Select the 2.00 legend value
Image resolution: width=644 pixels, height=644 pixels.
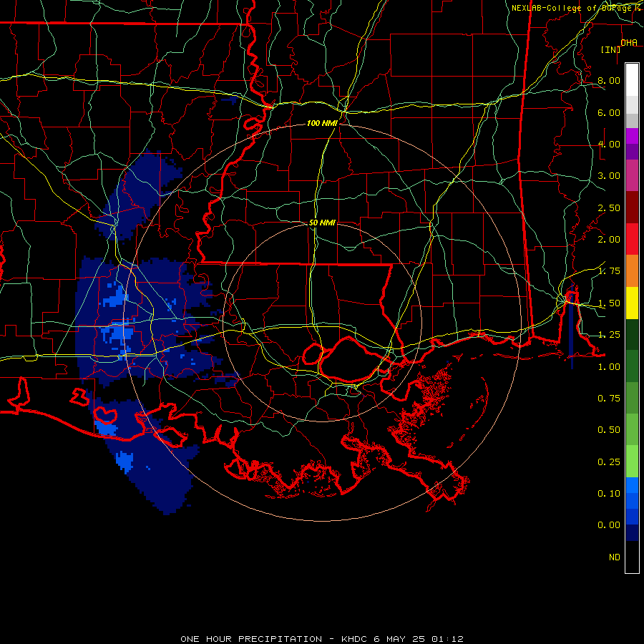(609, 240)
